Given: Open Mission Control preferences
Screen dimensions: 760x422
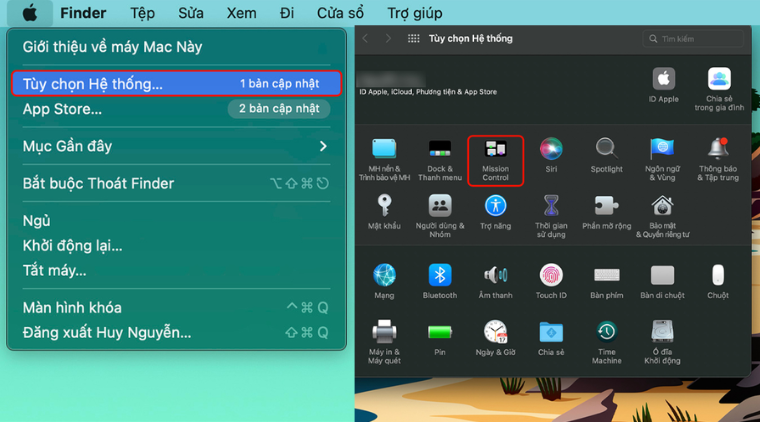Looking at the screenshot, I should click(495, 160).
